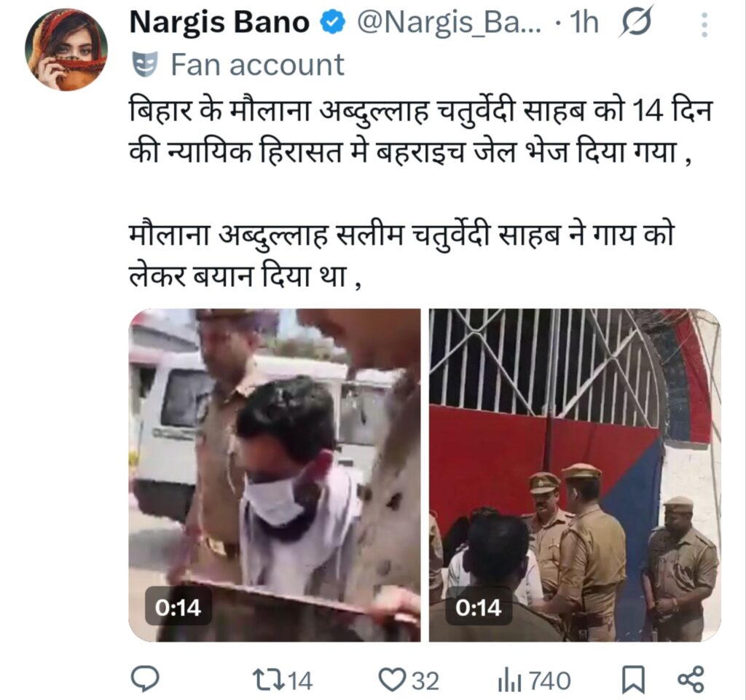The image size is (746, 700).
Task: Play the right video of red gate
Action: (x=575, y=475)
